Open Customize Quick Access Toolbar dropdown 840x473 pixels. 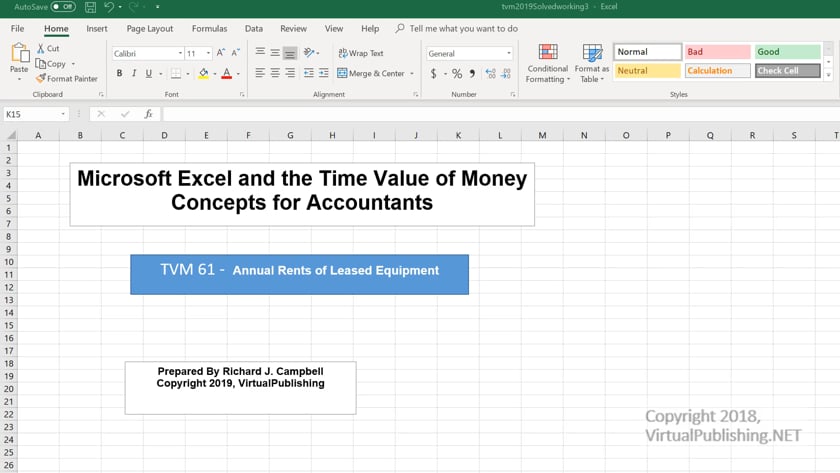(158, 7)
